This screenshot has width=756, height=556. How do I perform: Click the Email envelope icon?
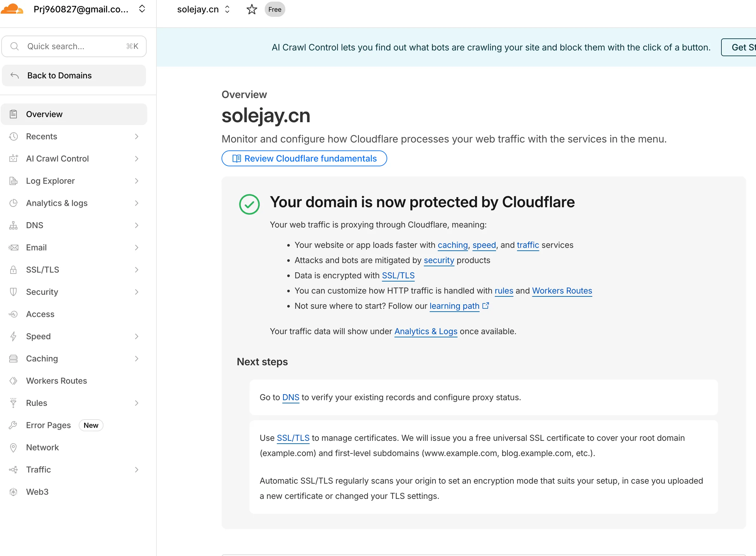coord(13,247)
